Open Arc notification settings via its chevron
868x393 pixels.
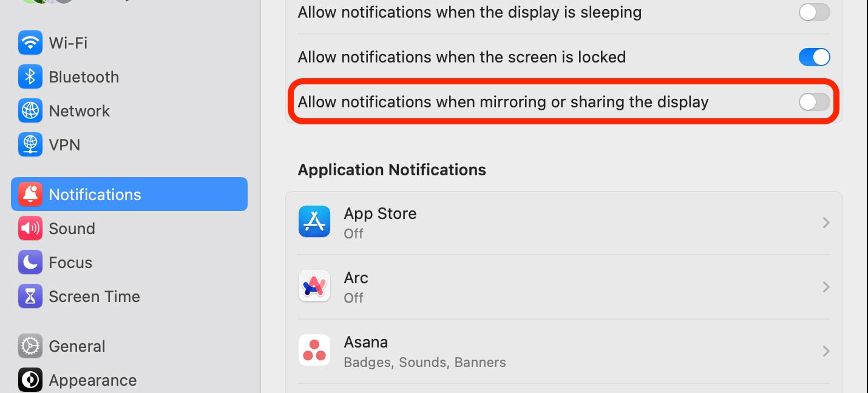826,286
